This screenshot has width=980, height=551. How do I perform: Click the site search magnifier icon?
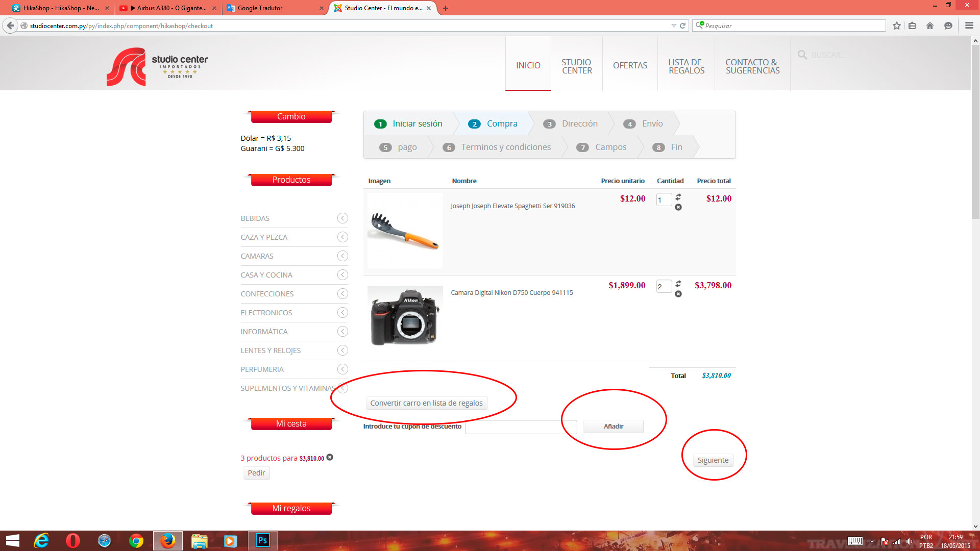pos(802,55)
